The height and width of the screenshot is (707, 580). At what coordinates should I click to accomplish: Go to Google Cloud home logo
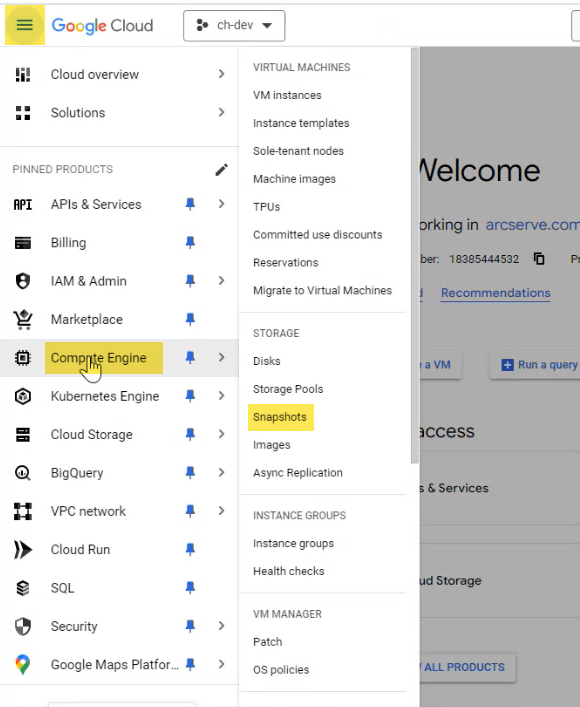tap(102, 26)
